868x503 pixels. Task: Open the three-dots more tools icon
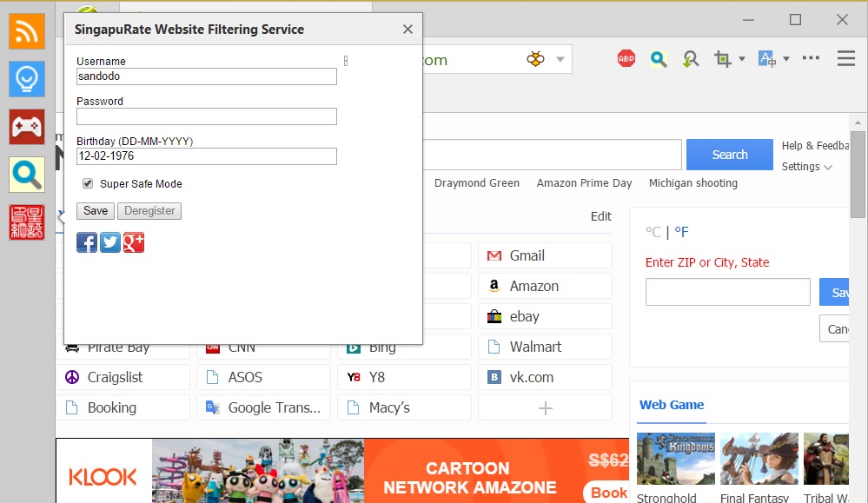tap(811, 57)
